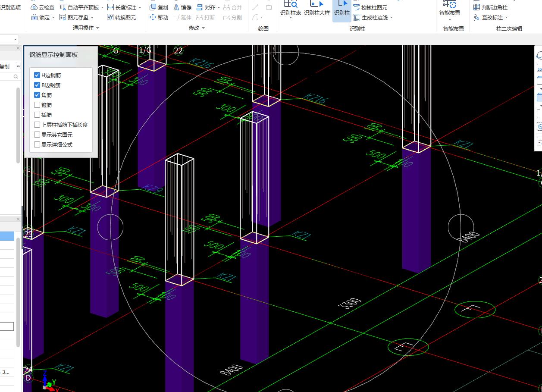Select the arc drawing tool

(255, 17)
